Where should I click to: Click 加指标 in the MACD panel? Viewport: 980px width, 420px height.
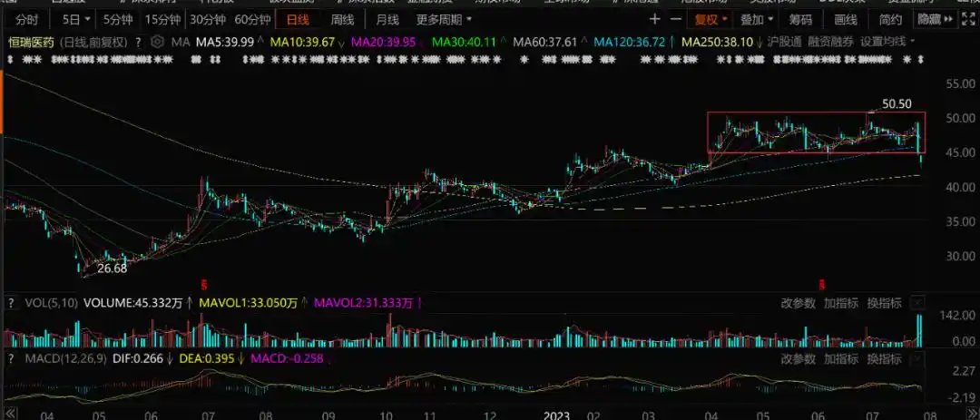(841, 358)
